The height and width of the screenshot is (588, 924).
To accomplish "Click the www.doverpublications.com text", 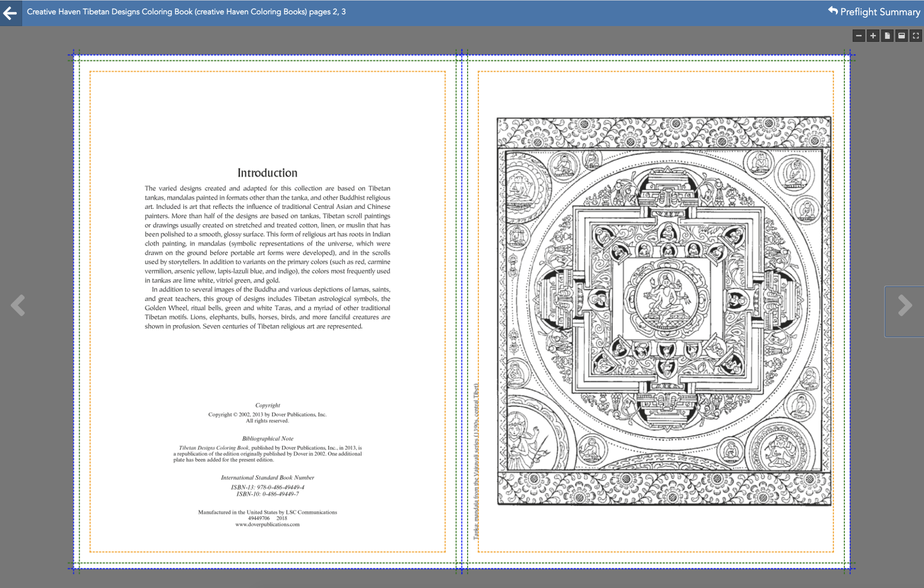I will point(268,525).
